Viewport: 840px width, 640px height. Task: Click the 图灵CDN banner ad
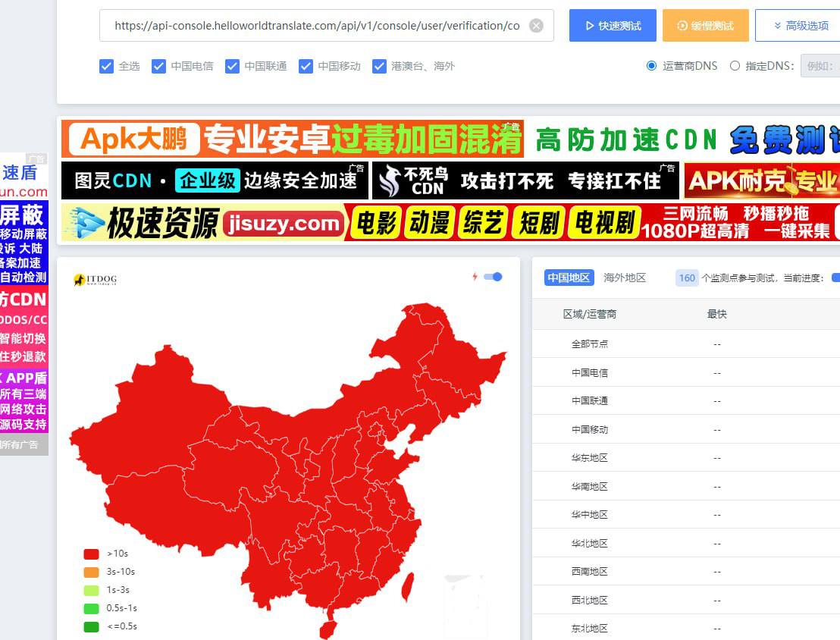215,180
